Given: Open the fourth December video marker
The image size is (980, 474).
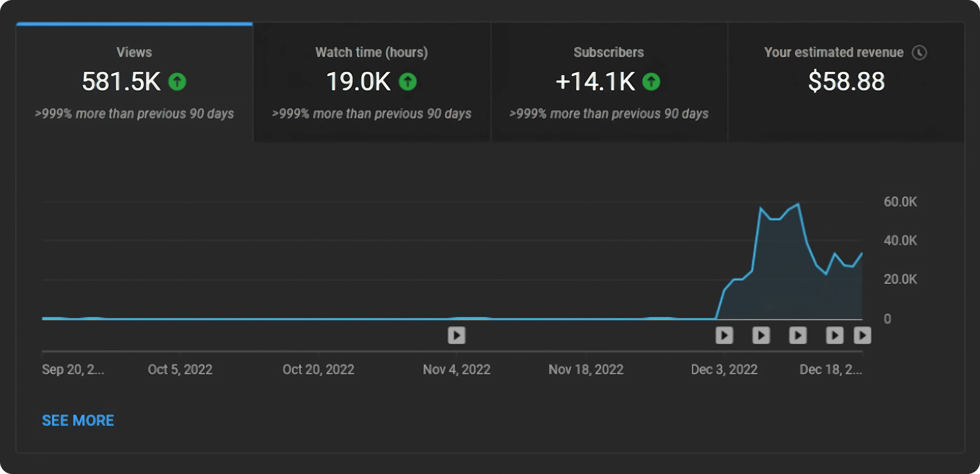Looking at the screenshot, I should (x=835, y=335).
